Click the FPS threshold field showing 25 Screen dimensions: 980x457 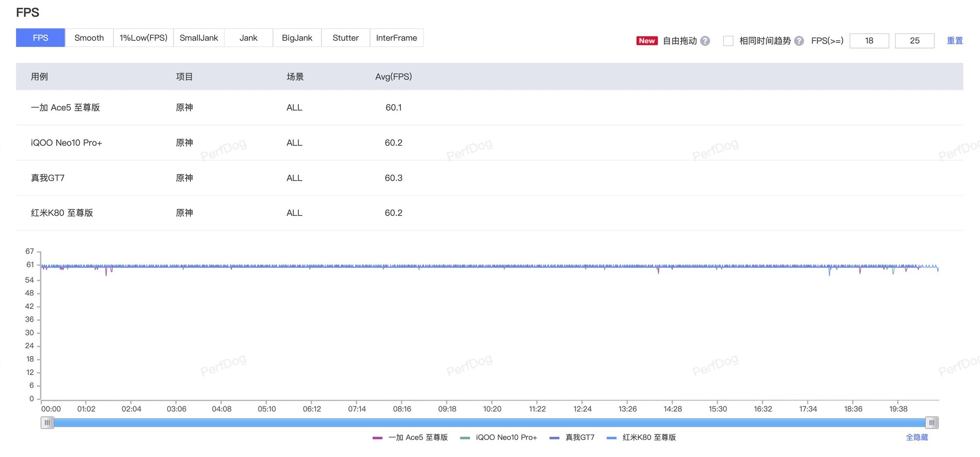click(x=914, y=41)
